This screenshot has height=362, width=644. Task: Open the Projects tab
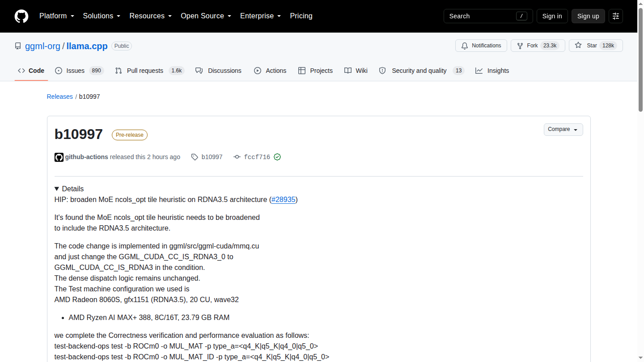coord(315,71)
